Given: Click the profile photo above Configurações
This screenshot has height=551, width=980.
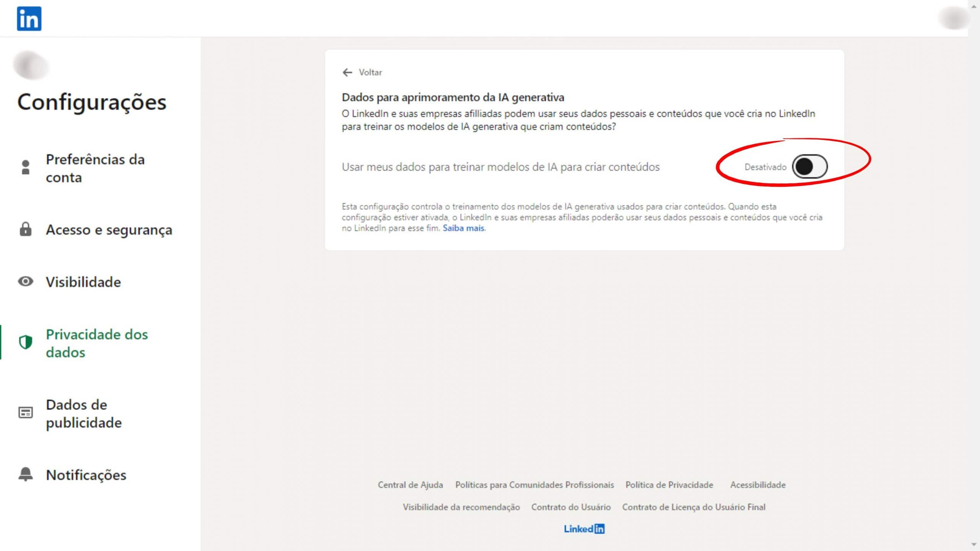Looking at the screenshot, I should tap(32, 65).
